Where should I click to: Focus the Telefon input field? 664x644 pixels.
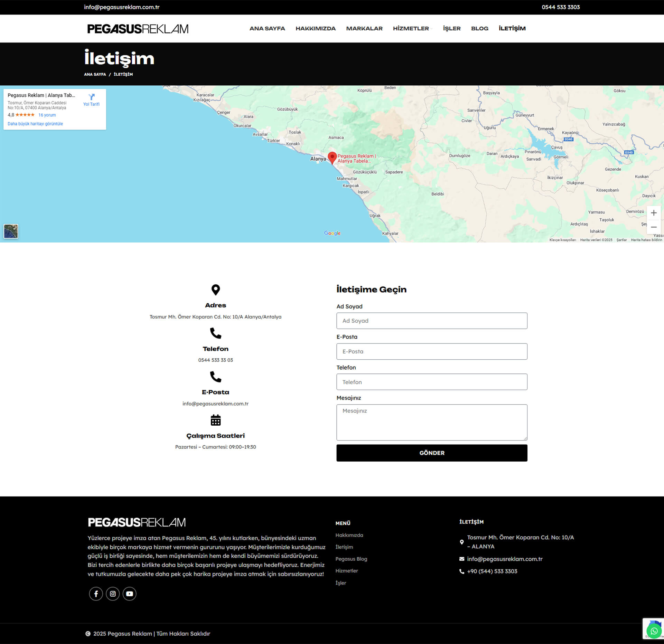coord(432,382)
